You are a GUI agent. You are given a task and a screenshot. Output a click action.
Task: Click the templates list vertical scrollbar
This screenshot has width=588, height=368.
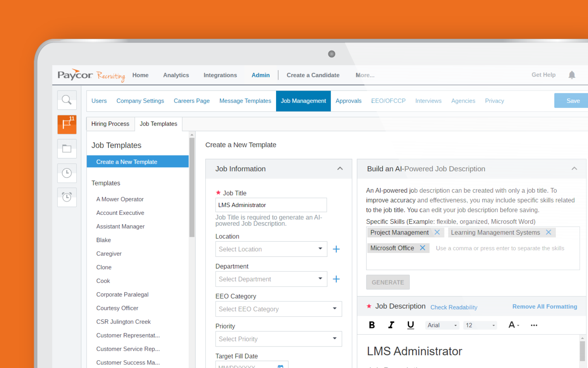click(x=192, y=187)
